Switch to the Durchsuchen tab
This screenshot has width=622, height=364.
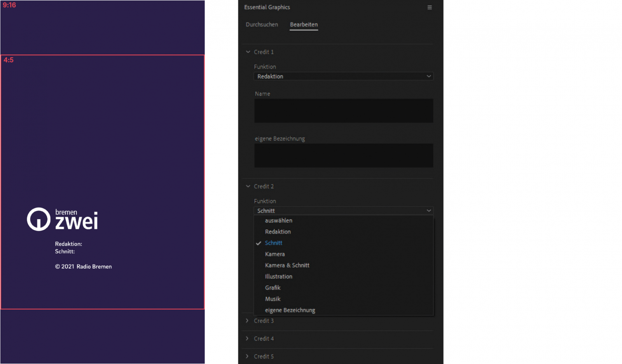point(262,24)
